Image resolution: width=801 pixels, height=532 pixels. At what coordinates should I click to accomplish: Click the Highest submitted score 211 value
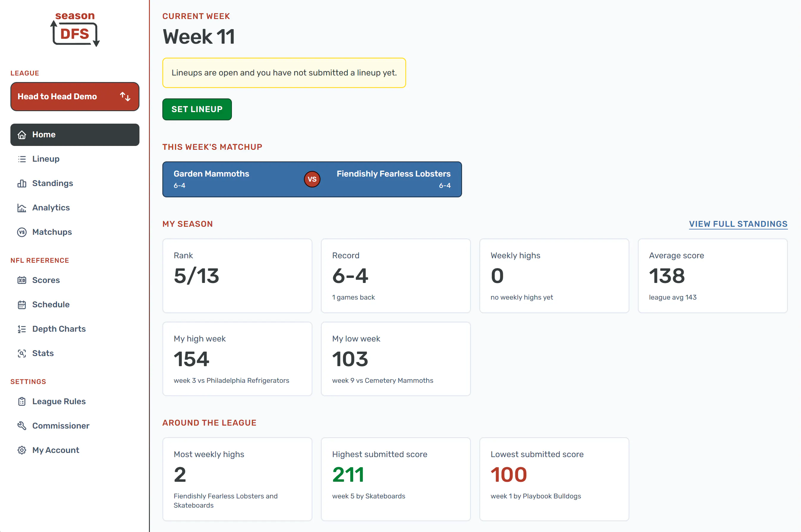point(348,475)
